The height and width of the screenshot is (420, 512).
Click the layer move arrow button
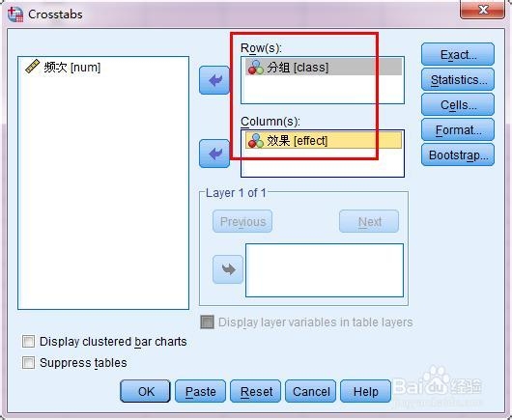click(x=228, y=269)
